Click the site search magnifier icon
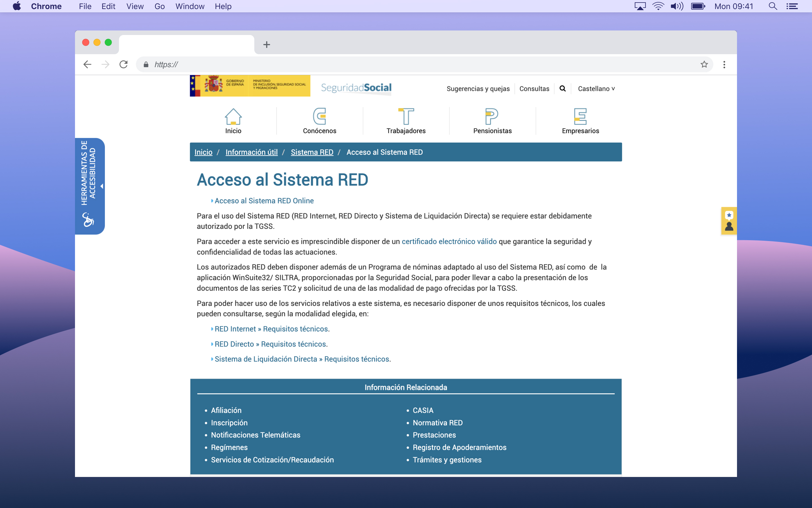This screenshot has width=812, height=508. click(x=563, y=88)
